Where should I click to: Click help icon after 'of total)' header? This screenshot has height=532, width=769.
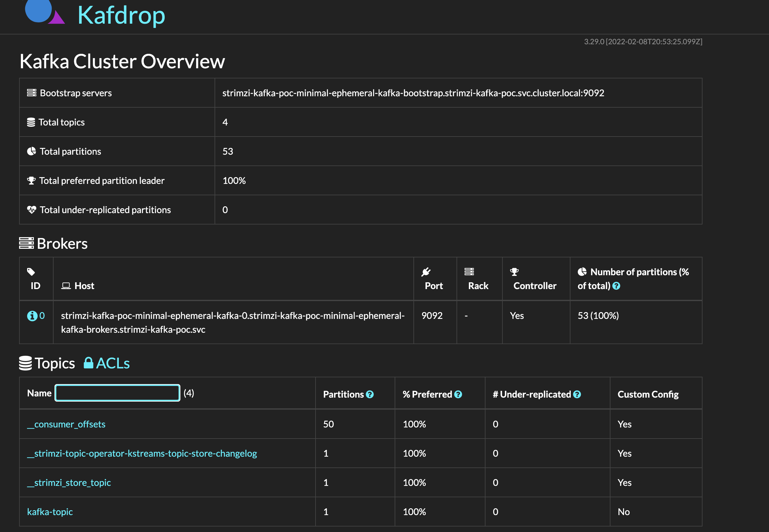(616, 286)
